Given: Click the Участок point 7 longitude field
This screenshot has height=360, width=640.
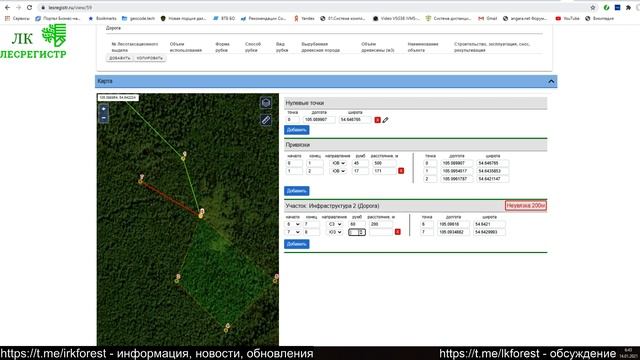Looking at the screenshot, I should (453, 232).
